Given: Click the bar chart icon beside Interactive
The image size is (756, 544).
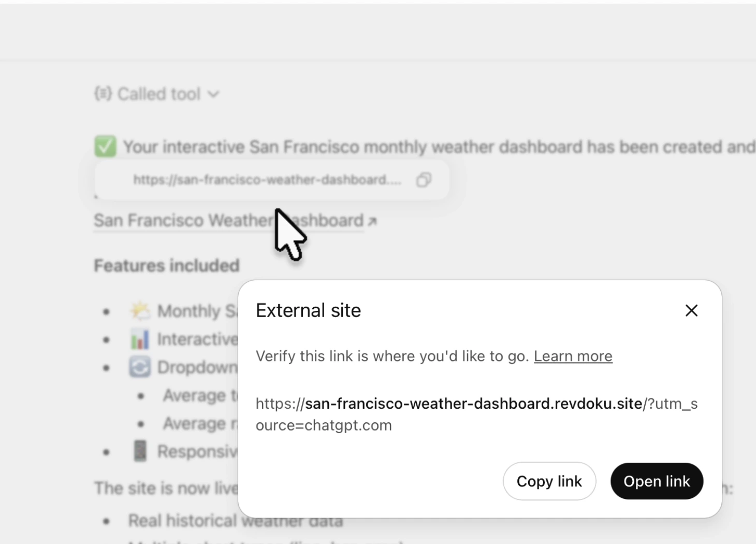Looking at the screenshot, I should pyautogui.click(x=140, y=339).
